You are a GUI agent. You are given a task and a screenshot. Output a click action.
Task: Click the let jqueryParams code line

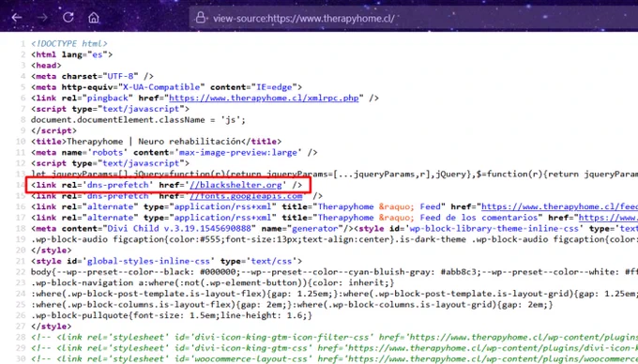(x=334, y=174)
